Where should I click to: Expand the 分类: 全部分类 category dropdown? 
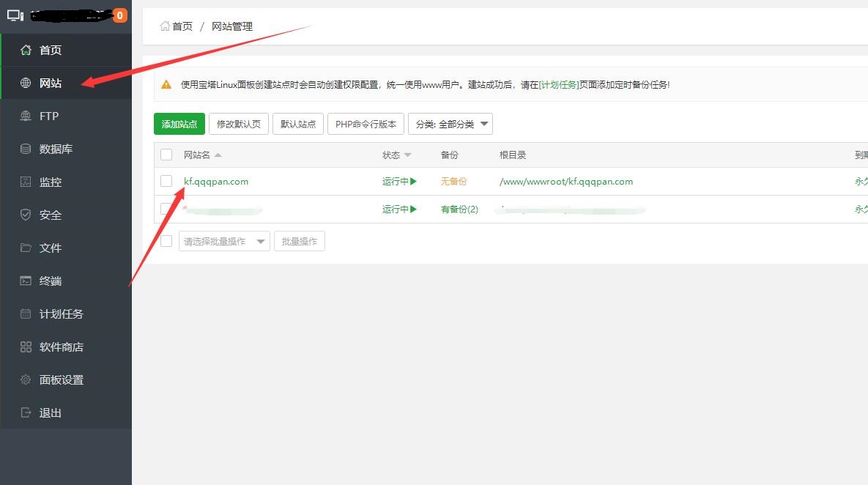[450, 124]
